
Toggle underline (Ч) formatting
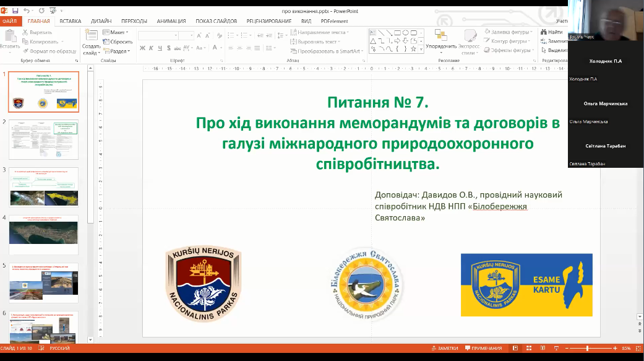[160, 48]
